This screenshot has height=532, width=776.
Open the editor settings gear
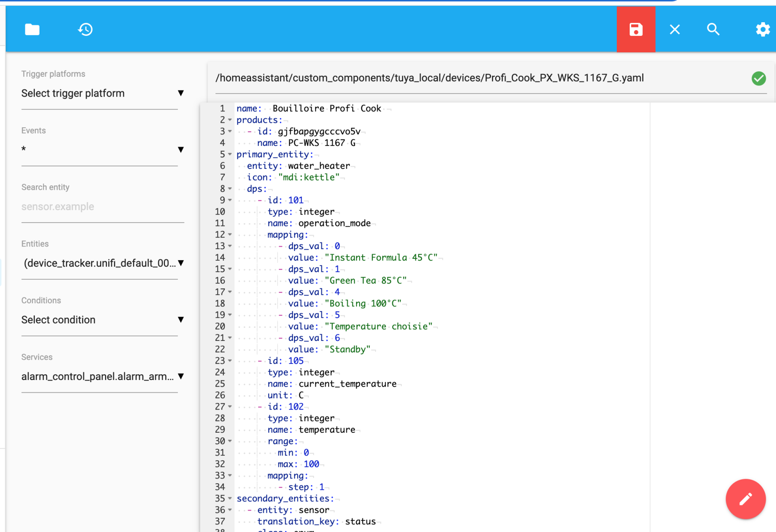point(763,29)
